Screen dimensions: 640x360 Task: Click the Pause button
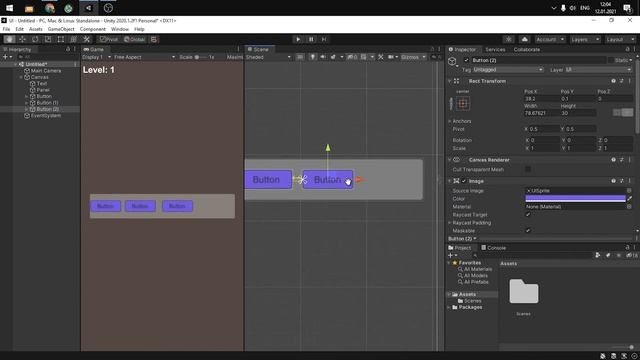[x=311, y=39]
